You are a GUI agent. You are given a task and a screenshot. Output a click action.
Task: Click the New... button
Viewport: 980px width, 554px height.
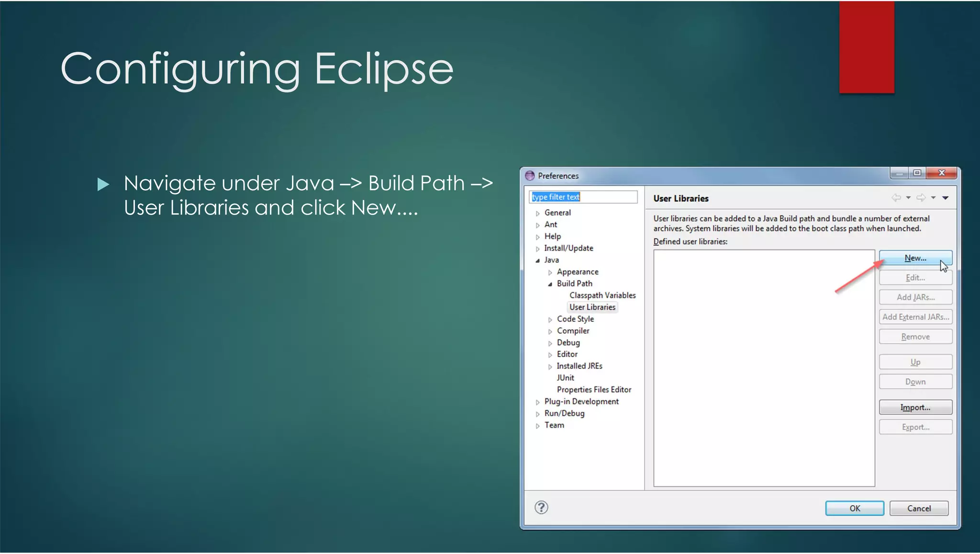pos(915,258)
